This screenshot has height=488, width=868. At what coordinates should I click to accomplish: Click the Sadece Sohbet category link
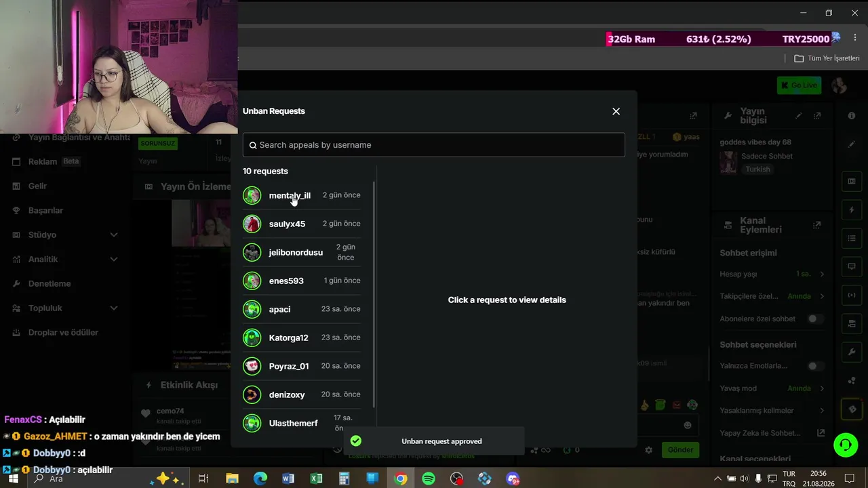coord(767,156)
